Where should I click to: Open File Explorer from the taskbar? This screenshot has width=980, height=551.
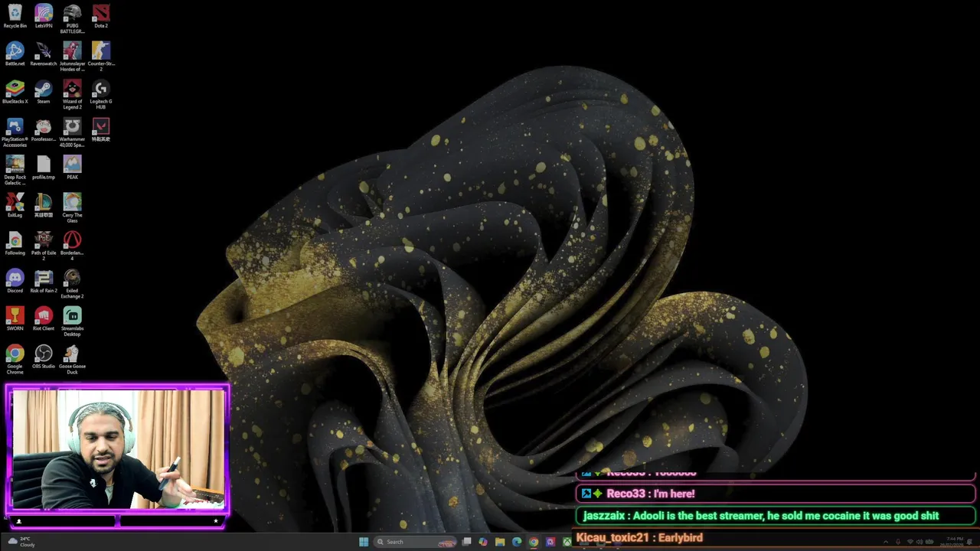[500, 542]
